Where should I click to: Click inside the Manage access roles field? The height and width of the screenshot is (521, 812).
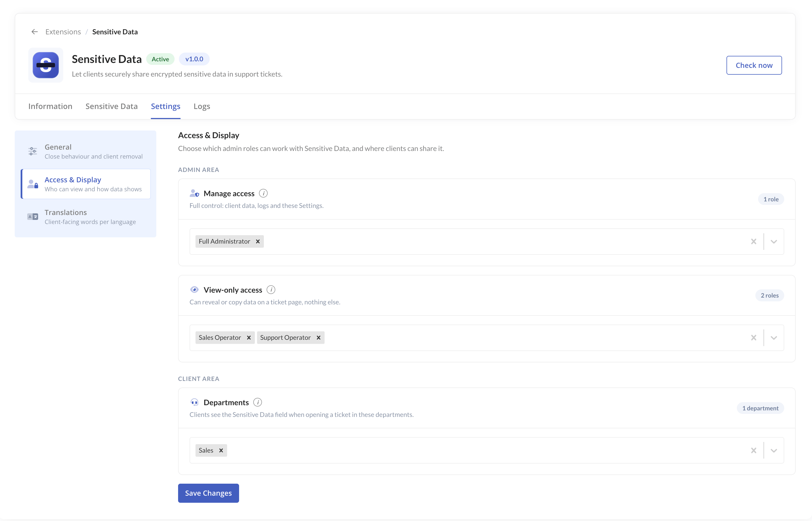click(486, 241)
